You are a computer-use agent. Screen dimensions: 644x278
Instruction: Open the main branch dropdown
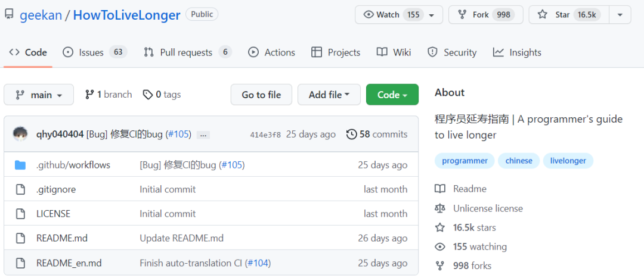click(39, 95)
